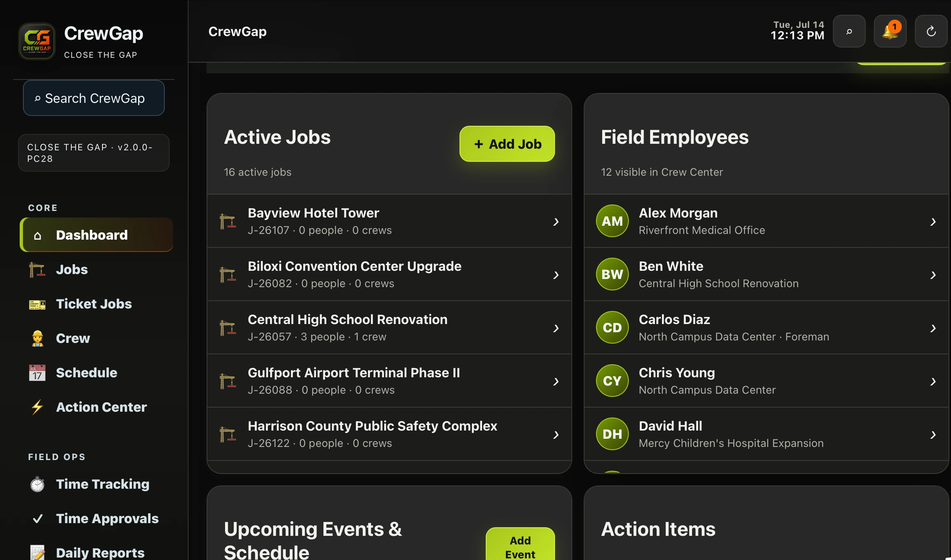This screenshot has height=560, width=951.
Task: Open Ben White row chevron
Action: 933,275
